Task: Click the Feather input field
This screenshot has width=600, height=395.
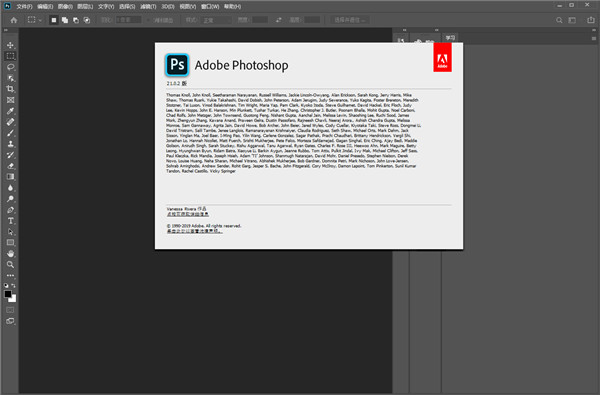Action: (x=129, y=20)
